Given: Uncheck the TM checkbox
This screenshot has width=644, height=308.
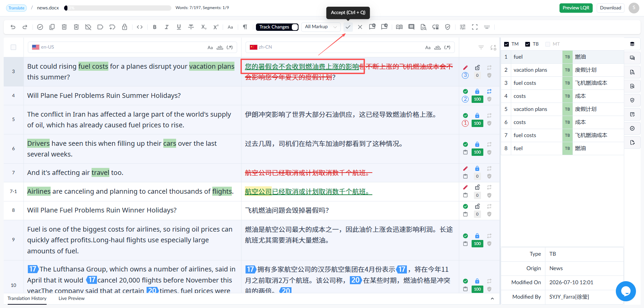Looking at the screenshot, I should coord(506,44).
